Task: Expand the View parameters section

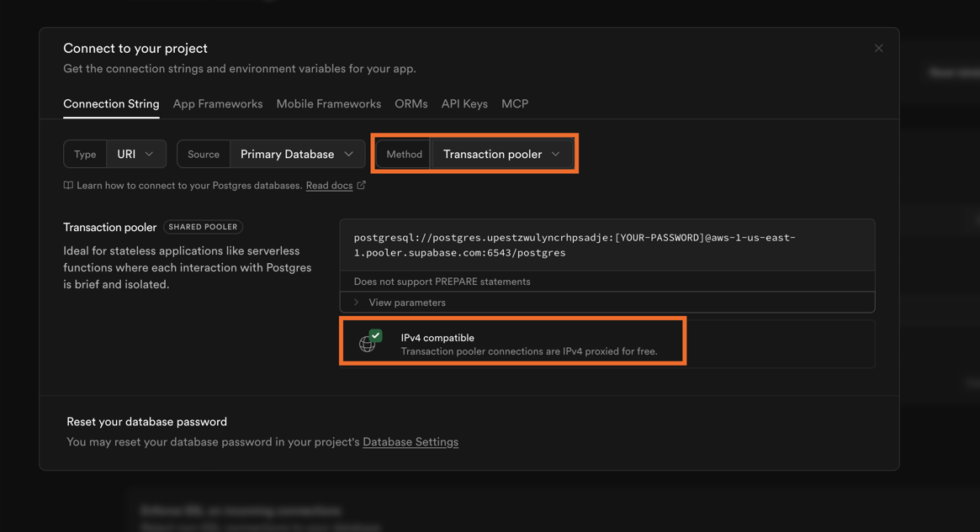Action: pyautogui.click(x=407, y=303)
